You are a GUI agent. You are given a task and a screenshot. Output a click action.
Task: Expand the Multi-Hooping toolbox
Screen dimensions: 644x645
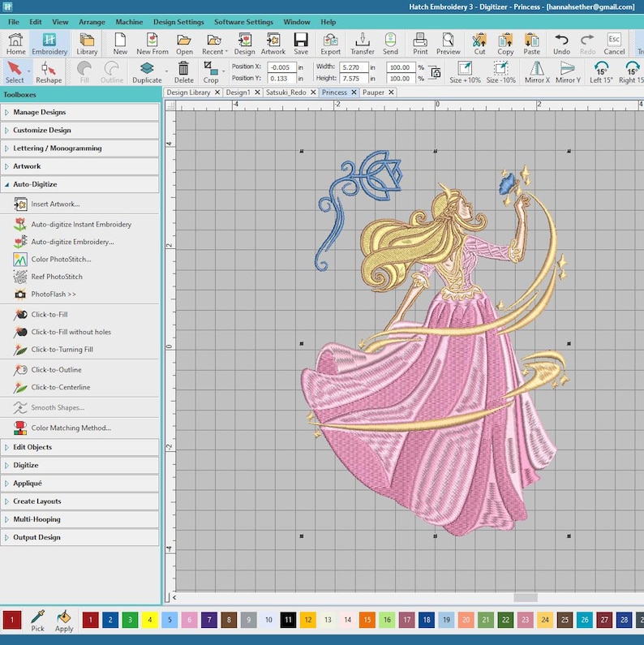(79, 519)
